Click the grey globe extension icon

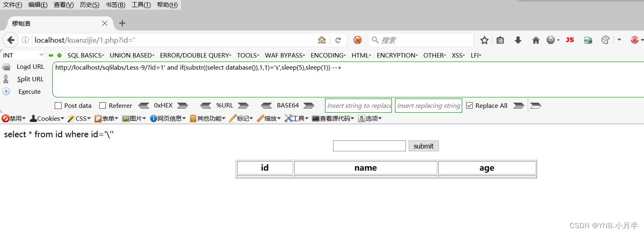point(551,40)
